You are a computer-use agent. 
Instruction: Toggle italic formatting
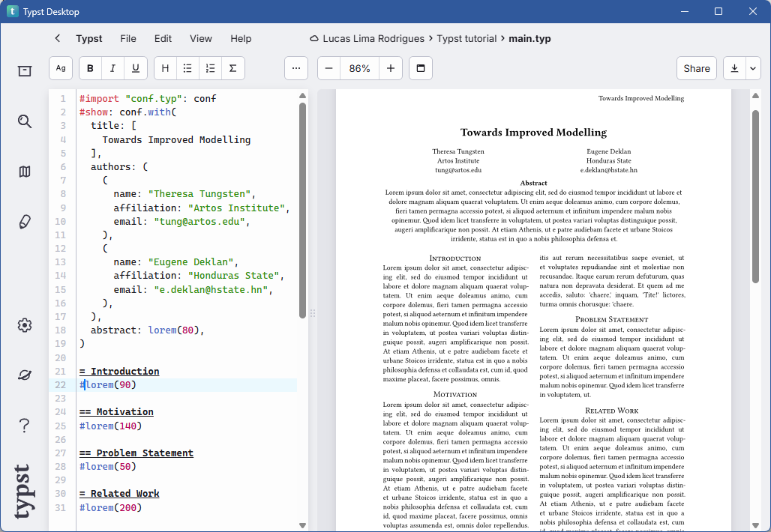point(112,68)
